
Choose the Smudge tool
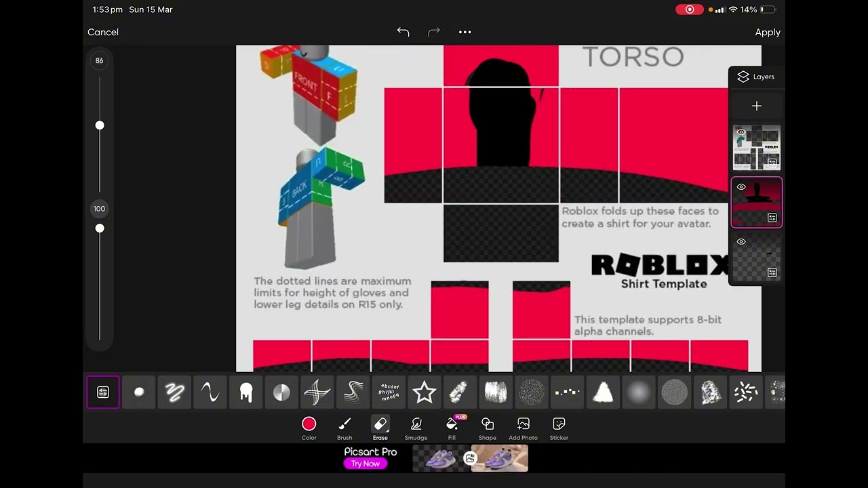416,428
